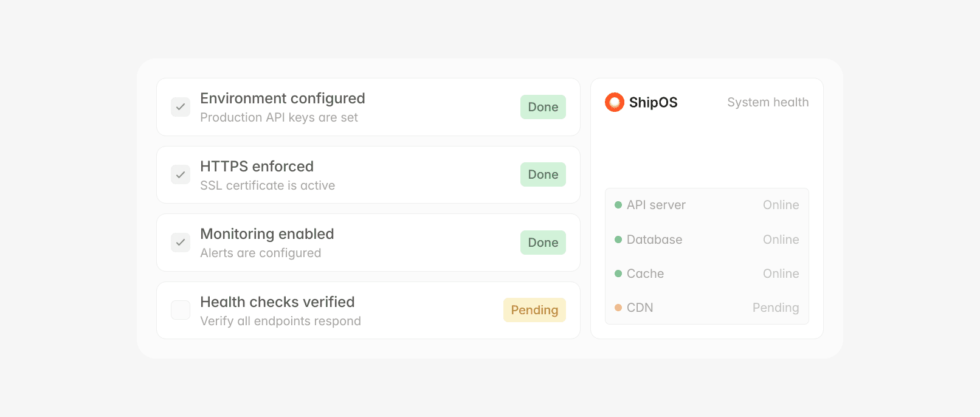Click the Done badge for HTTPS enforced
The image size is (980, 417).
[543, 174]
